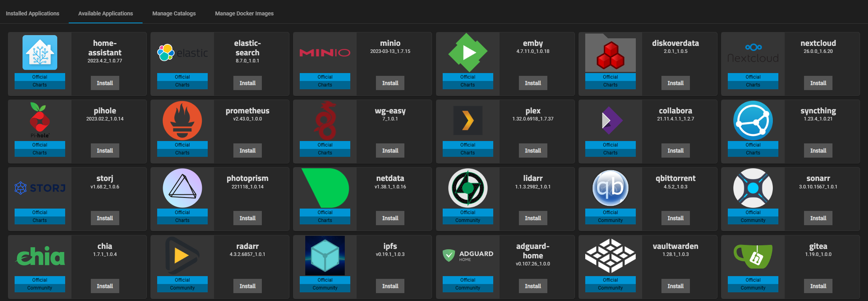Click the wg-easy app title

tap(390, 111)
